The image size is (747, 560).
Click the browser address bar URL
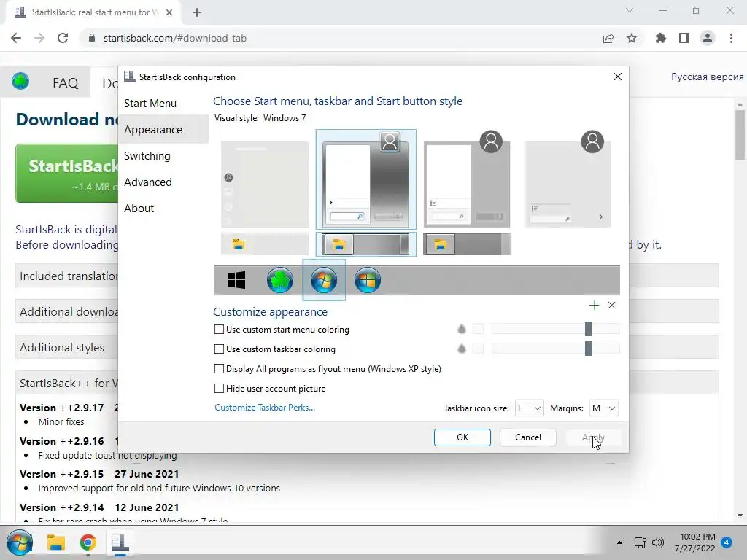[x=175, y=38]
